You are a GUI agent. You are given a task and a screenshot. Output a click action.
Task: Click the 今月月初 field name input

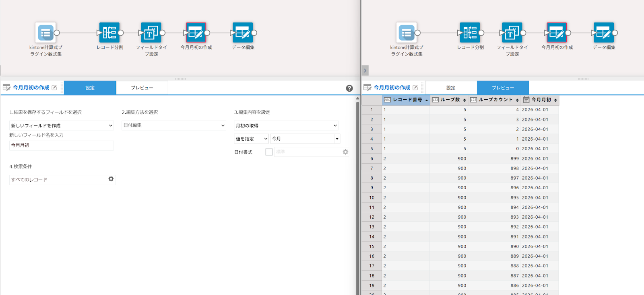tap(62, 145)
